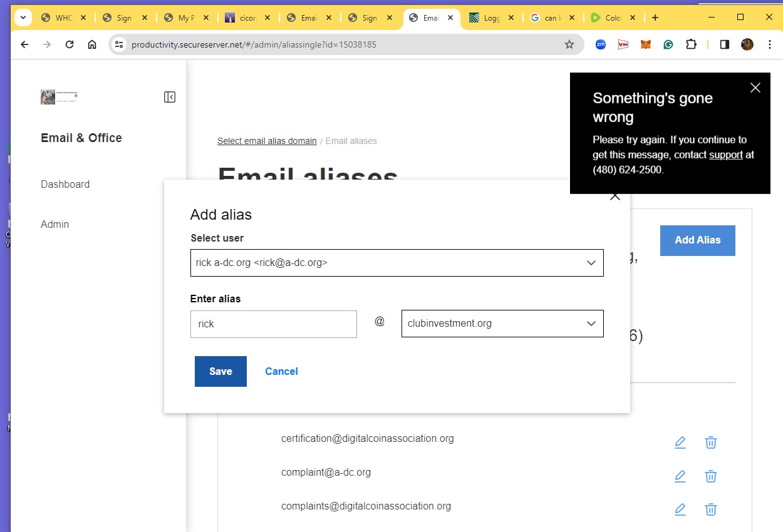
Task: Save the new alias
Action: [x=220, y=371]
